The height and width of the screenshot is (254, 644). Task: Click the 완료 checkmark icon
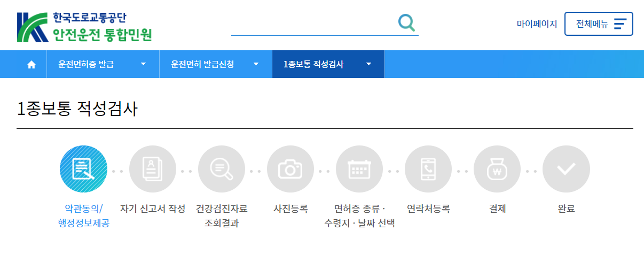566,169
